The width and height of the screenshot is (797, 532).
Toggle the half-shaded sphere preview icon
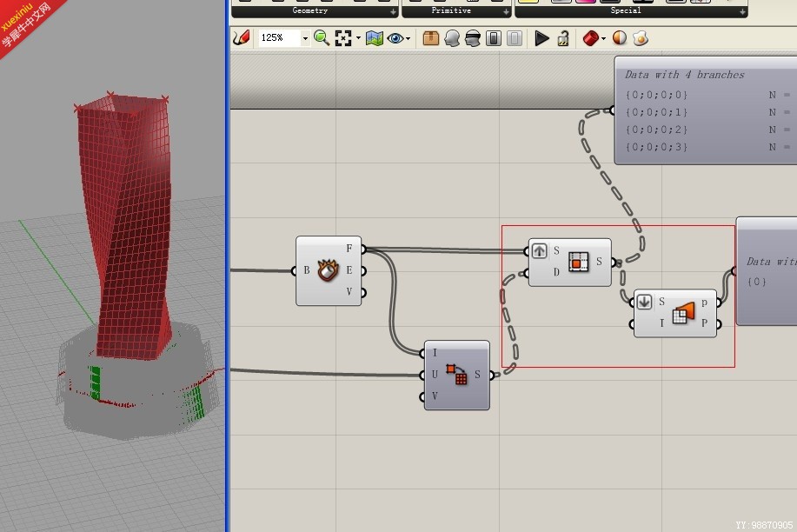point(619,37)
